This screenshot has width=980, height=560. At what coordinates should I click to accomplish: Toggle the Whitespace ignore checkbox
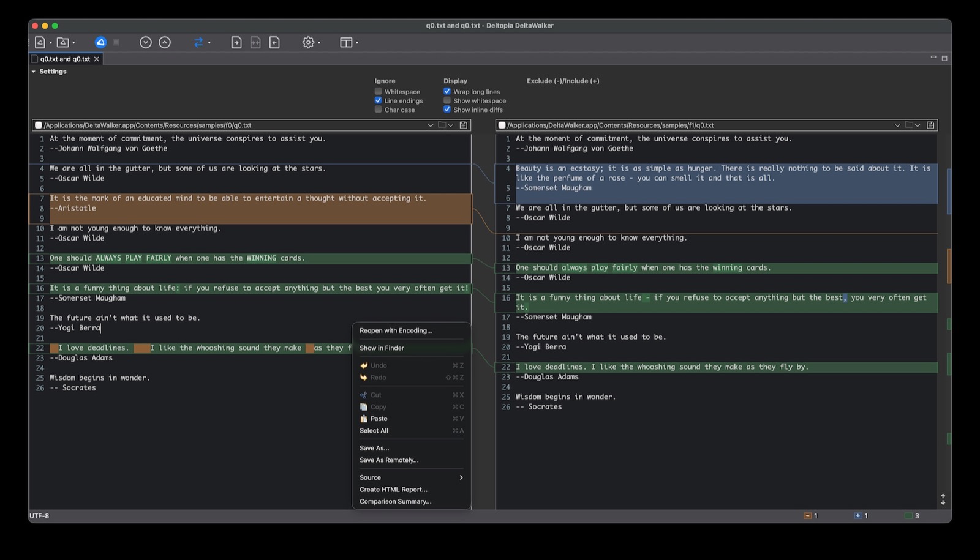[x=378, y=91]
